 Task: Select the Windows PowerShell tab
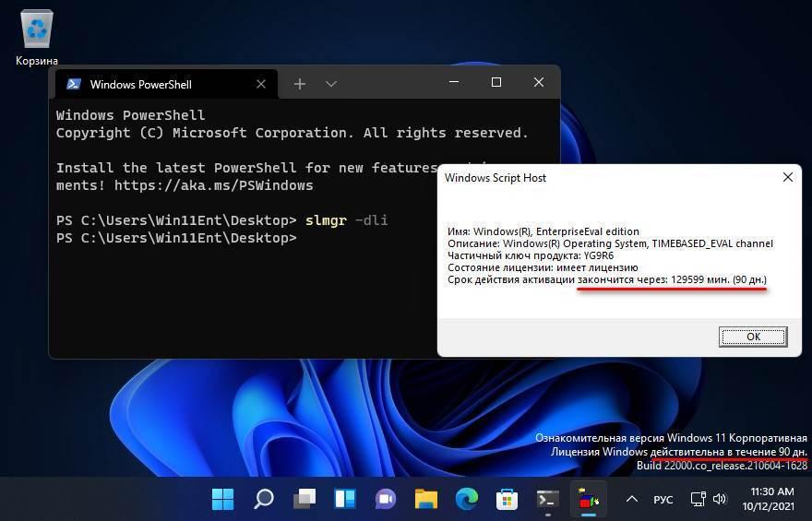point(166,84)
